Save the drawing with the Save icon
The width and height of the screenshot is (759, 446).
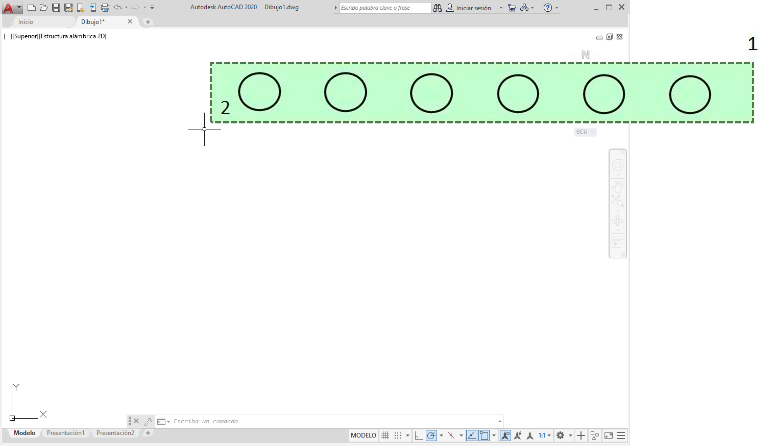pos(56,8)
